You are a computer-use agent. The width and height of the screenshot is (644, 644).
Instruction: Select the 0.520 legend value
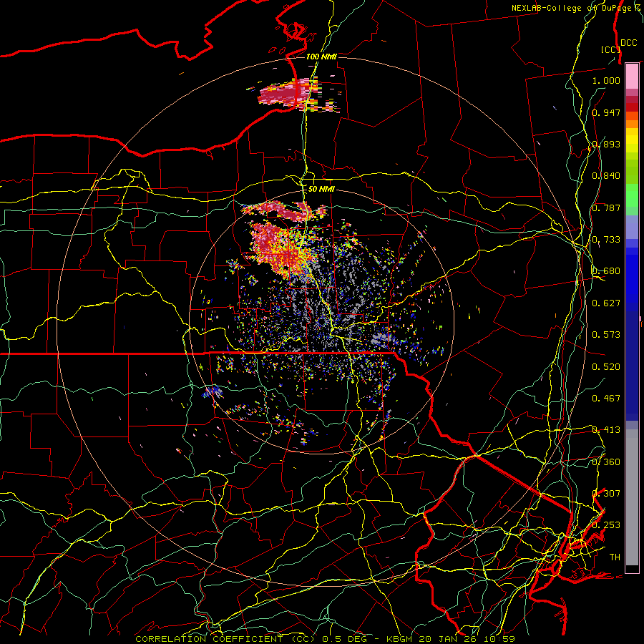pyautogui.click(x=606, y=367)
